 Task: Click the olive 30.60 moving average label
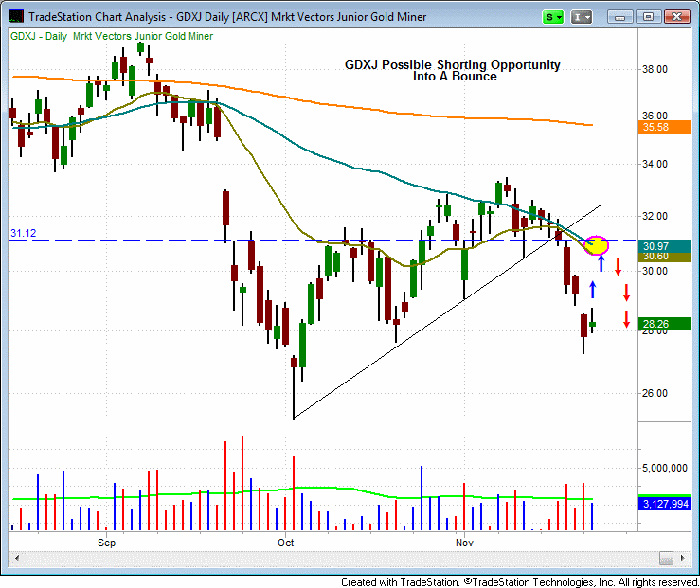664,257
